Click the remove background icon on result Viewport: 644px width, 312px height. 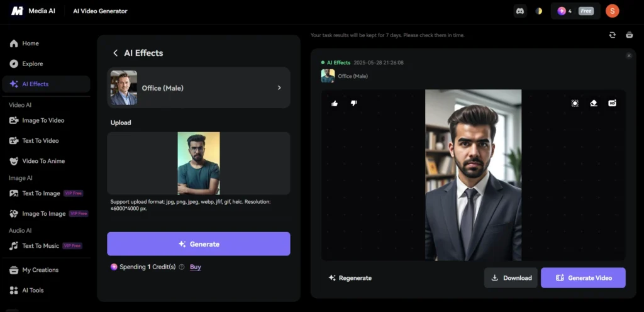pyautogui.click(x=575, y=103)
